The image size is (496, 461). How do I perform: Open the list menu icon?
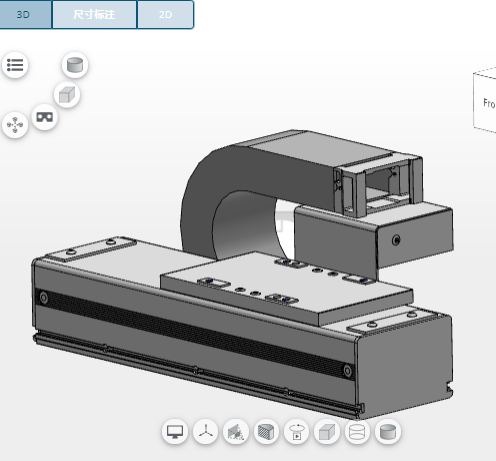[15, 65]
